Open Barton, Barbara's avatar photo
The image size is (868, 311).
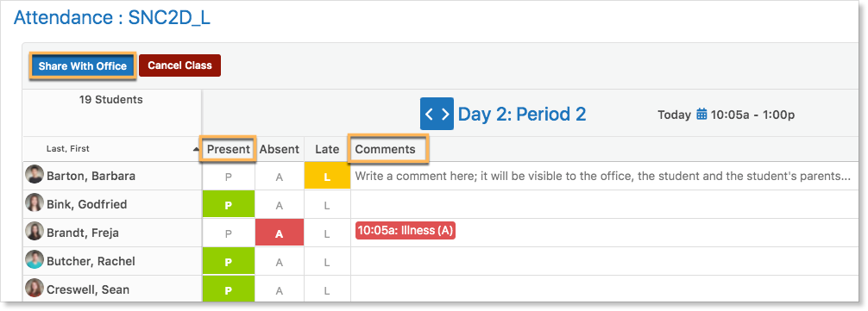coord(35,174)
